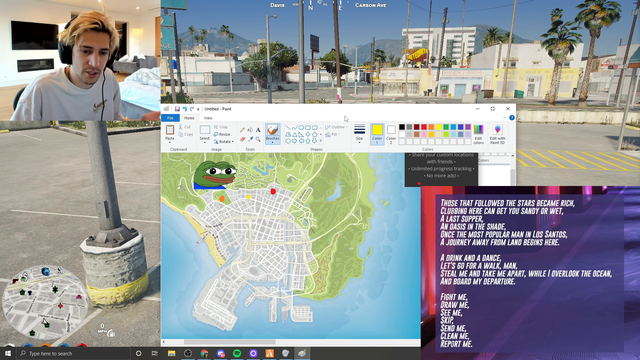Open Spotify from taskbar
640x360 pixels.
[x=237, y=353]
